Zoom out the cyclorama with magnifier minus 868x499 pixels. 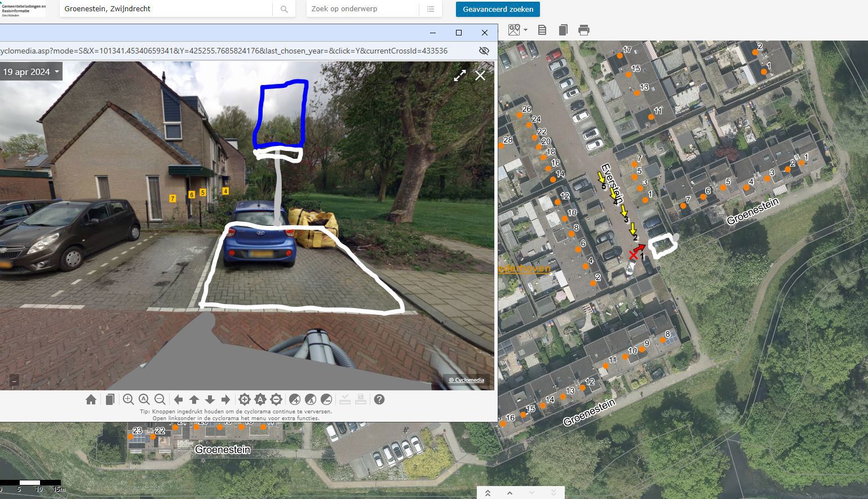pyautogui.click(x=160, y=399)
